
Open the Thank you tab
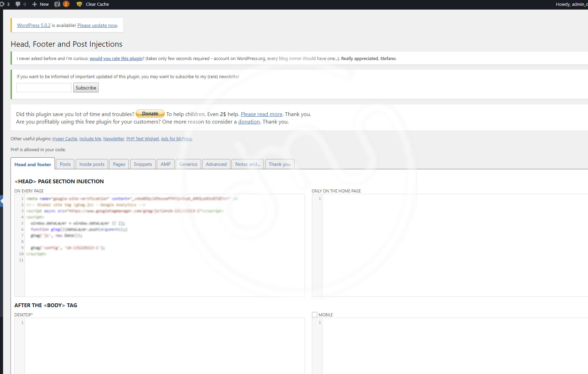tap(280, 164)
